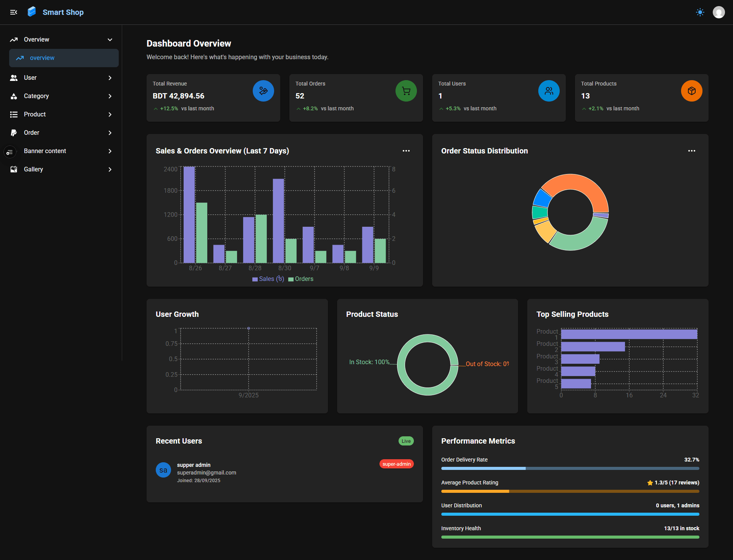Click the Total Revenue payments icon
Image resolution: width=733 pixels, height=560 pixels.
point(263,91)
